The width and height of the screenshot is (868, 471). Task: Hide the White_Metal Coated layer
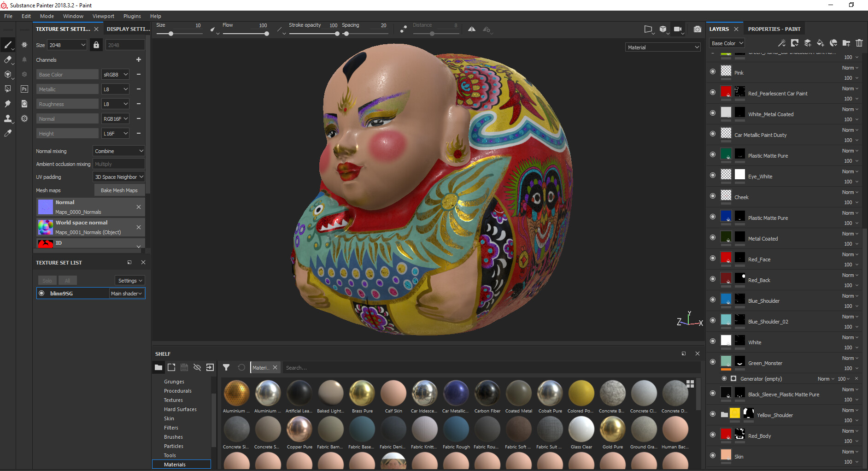coord(713,113)
